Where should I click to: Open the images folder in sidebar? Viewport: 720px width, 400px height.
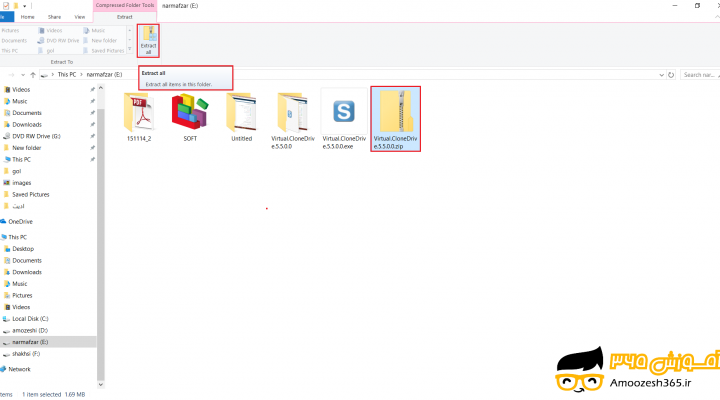pyautogui.click(x=22, y=183)
